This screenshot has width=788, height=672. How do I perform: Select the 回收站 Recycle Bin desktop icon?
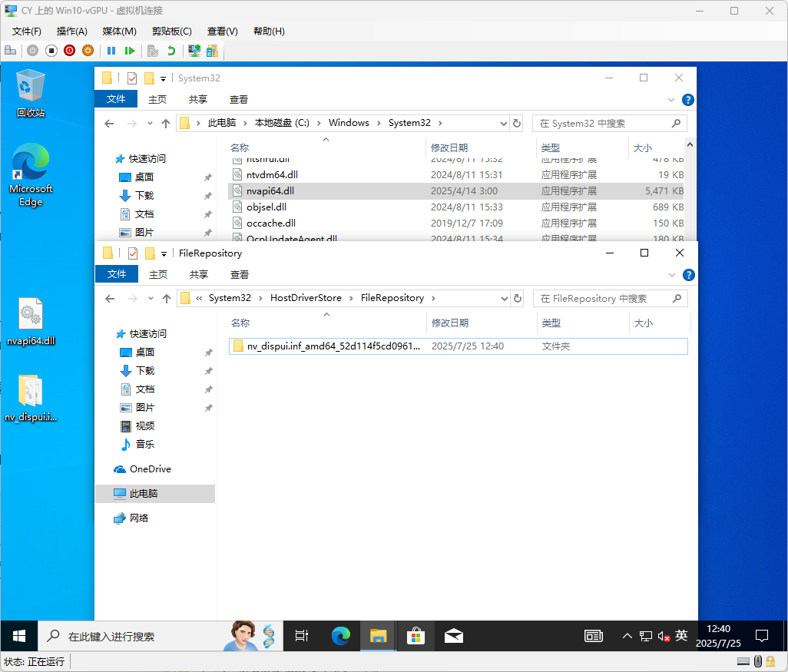coord(31,93)
